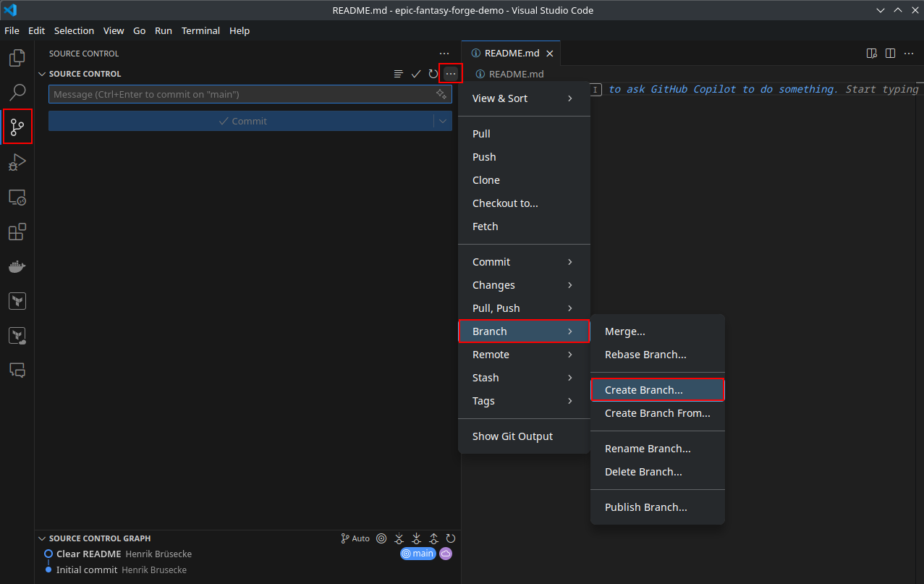The width and height of the screenshot is (924, 584).
Task: Choose Create Branch From... option
Action: pyautogui.click(x=658, y=413)
